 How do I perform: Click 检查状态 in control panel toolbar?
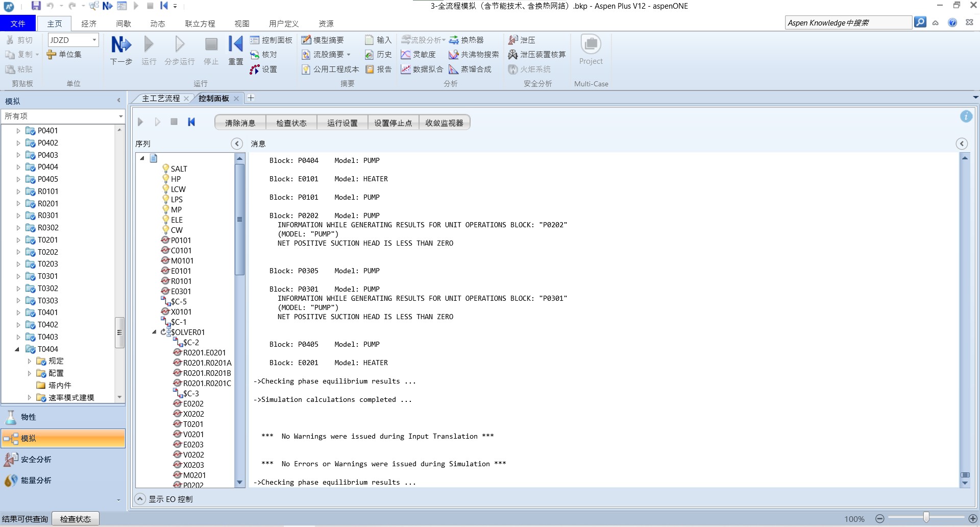pos(291,123)
